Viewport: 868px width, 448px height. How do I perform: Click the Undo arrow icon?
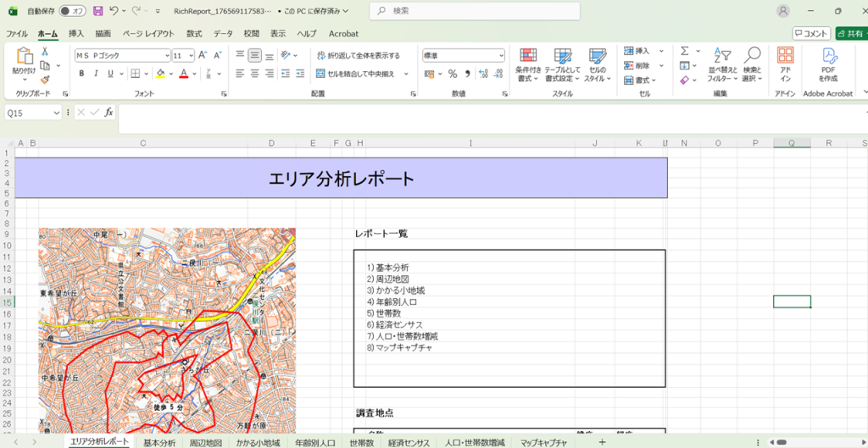tap(114, 10)
